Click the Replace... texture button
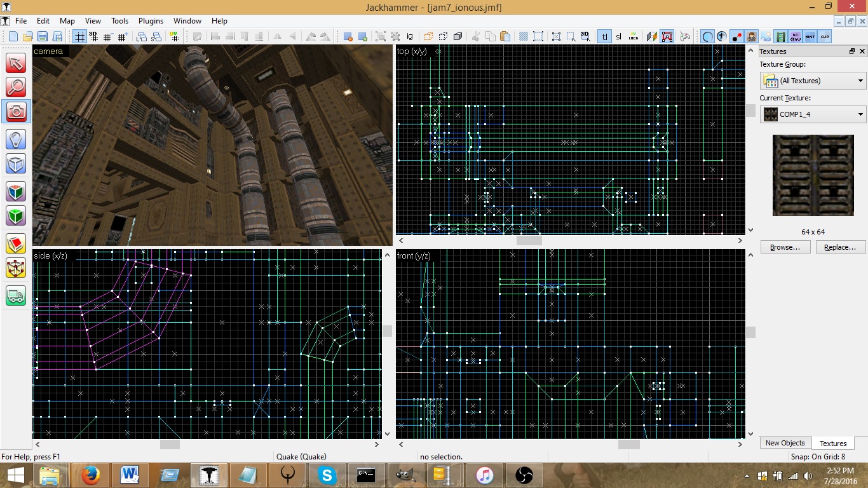 840,247
